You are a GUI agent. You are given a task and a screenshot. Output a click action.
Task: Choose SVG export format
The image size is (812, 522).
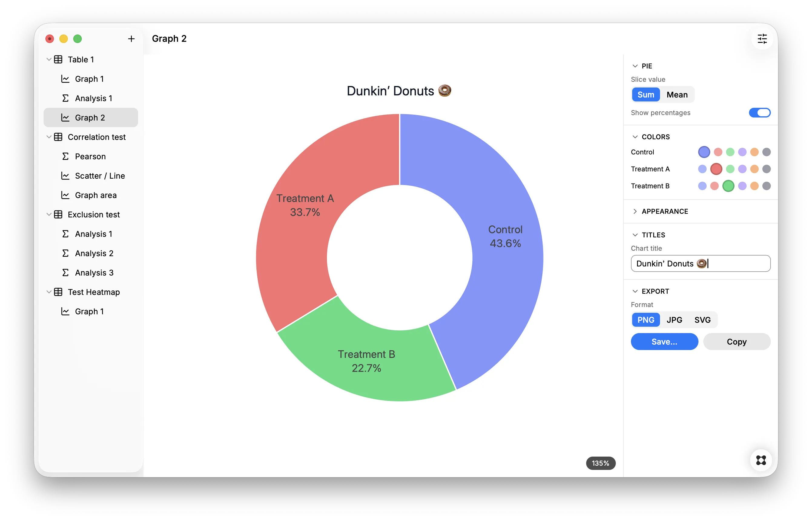tap(702, 320)
